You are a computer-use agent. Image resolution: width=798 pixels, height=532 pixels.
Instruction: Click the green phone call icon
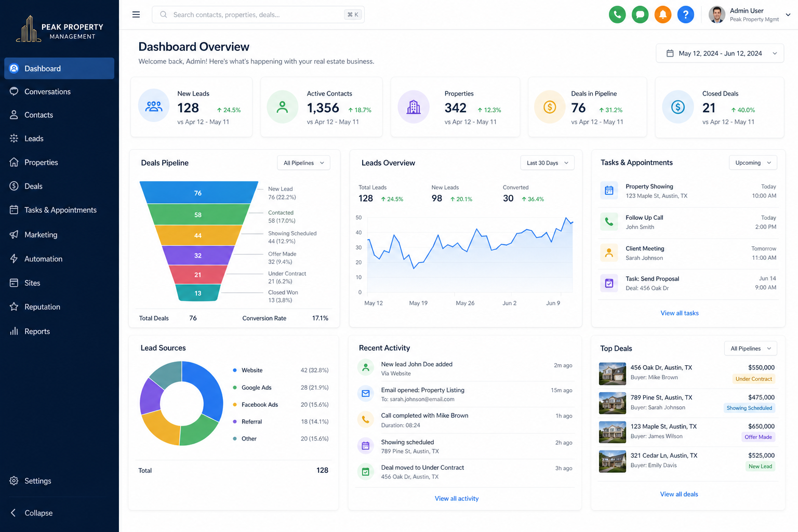click(617, 15)
